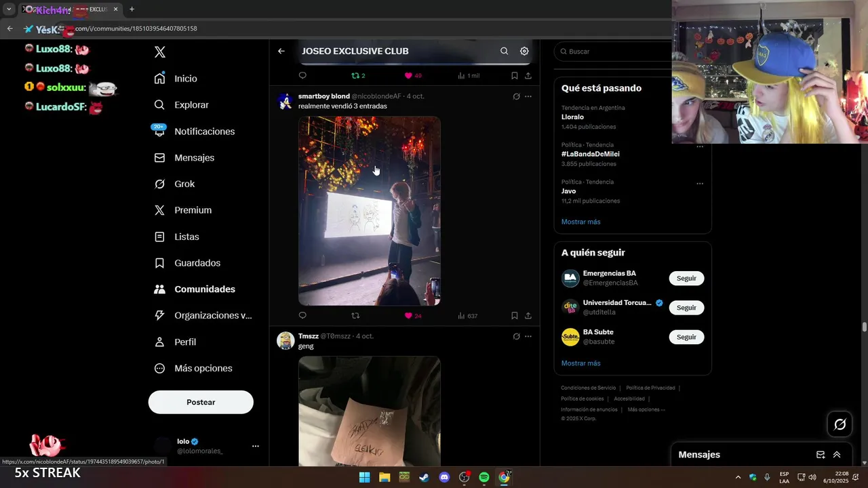Open smartboy blond username link
This screenshot has width=868, height=488.
pos(324,96)
